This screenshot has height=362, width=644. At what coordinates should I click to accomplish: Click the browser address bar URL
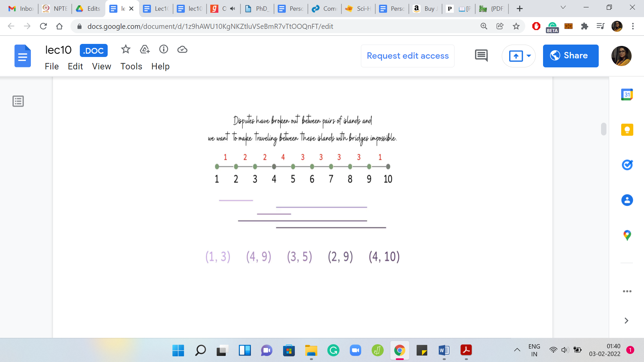210,26
